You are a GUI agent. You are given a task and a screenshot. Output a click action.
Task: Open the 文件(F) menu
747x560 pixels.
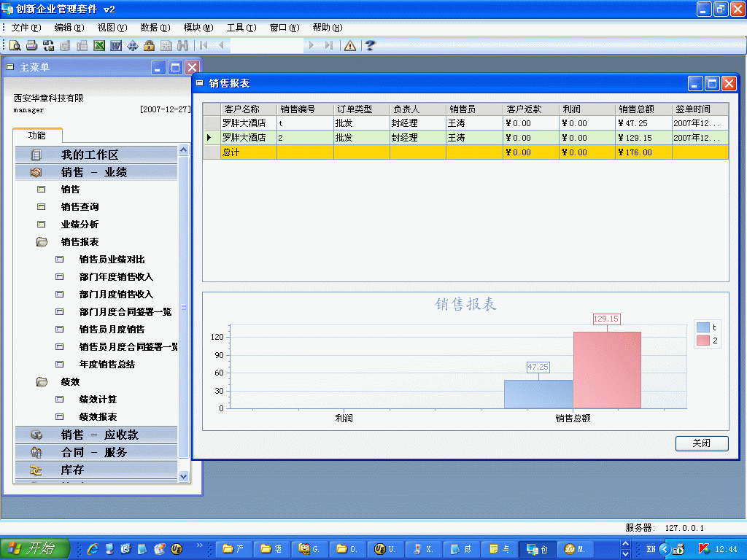pos(26,28)
